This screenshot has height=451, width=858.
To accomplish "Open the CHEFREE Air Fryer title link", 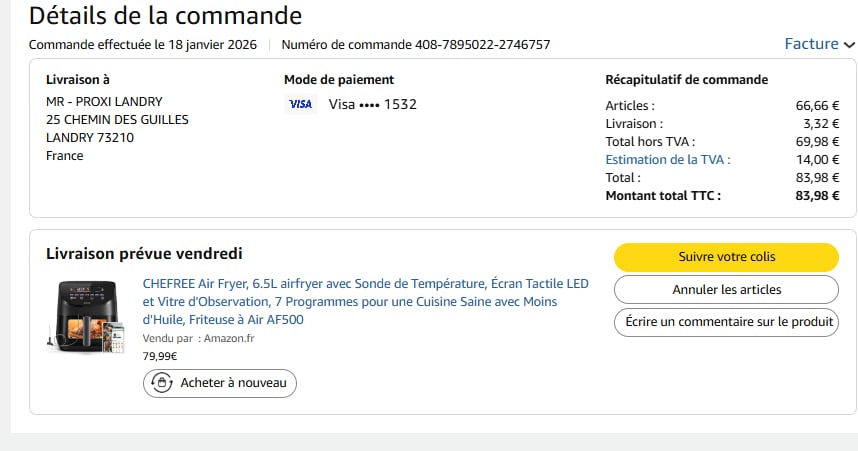I will [x=365, y=301].
